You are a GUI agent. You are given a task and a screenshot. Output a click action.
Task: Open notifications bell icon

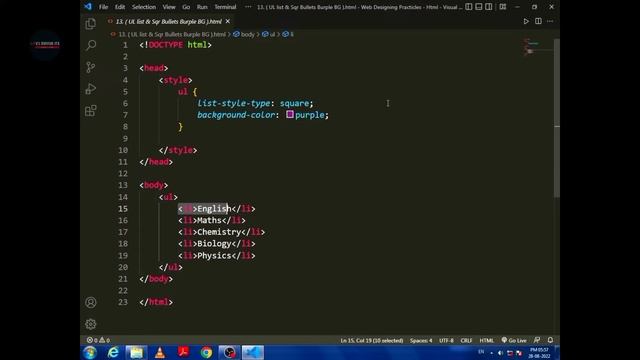(x=550, y=340)
